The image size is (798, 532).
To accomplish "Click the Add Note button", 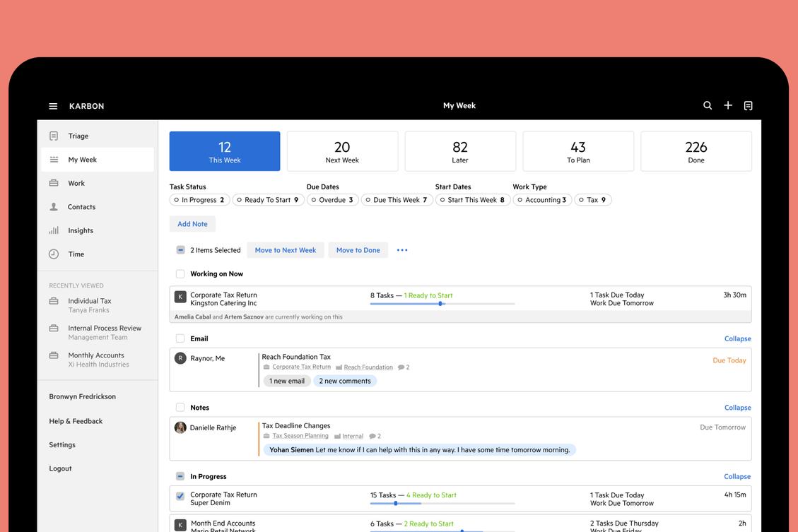I will [x=192, y=224].
